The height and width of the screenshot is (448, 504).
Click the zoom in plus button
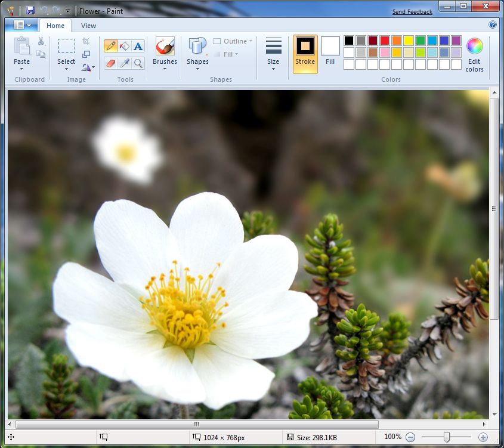[x=483, y=437]
